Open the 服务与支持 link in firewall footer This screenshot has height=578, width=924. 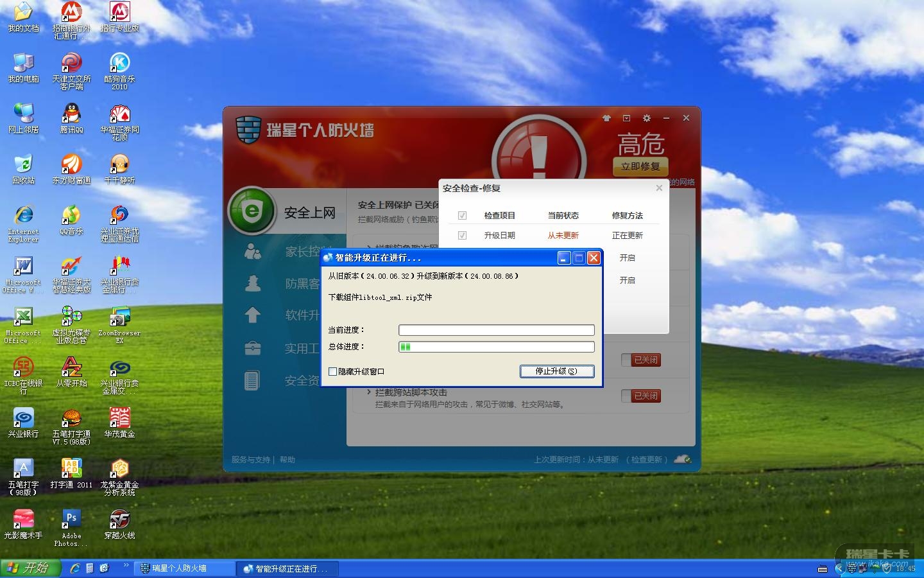pyautogui.click(x=251, y=460)
